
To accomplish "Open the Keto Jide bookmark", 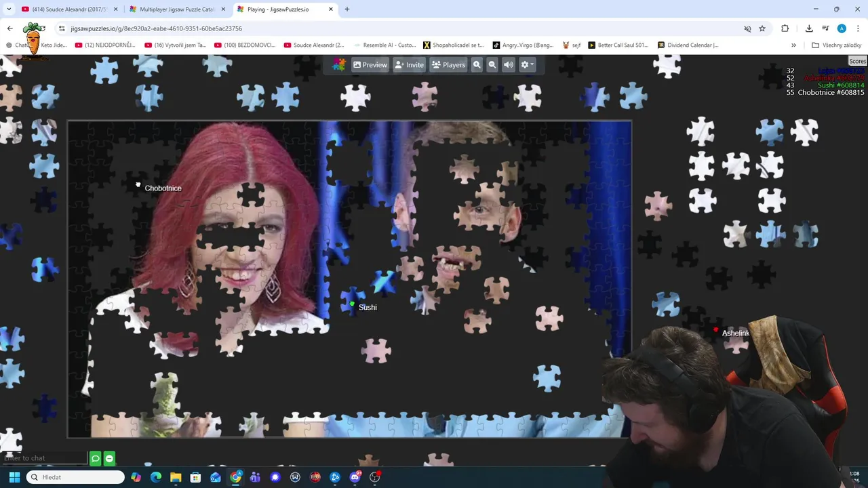I will 54,45.
